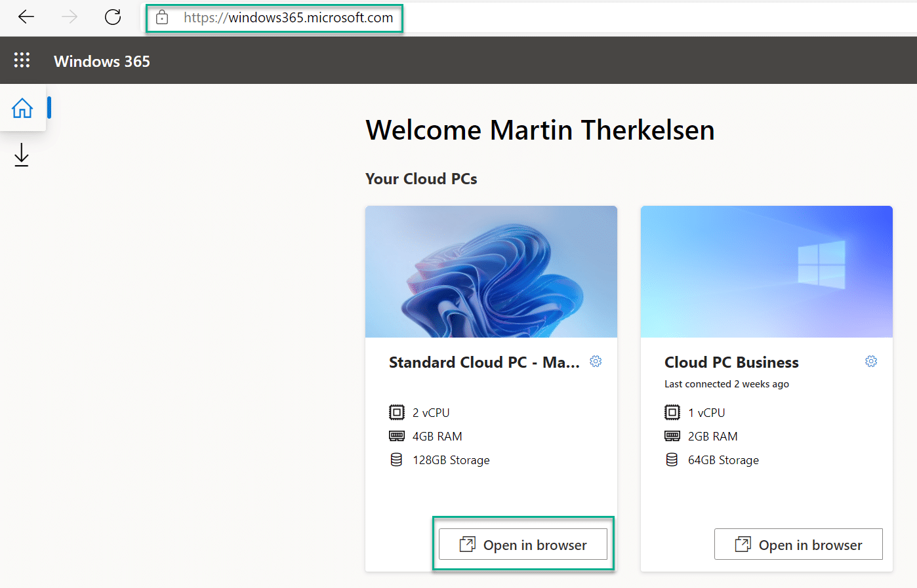
Task: Click the '2GB RAM' specification
Action: coord(712,437)
